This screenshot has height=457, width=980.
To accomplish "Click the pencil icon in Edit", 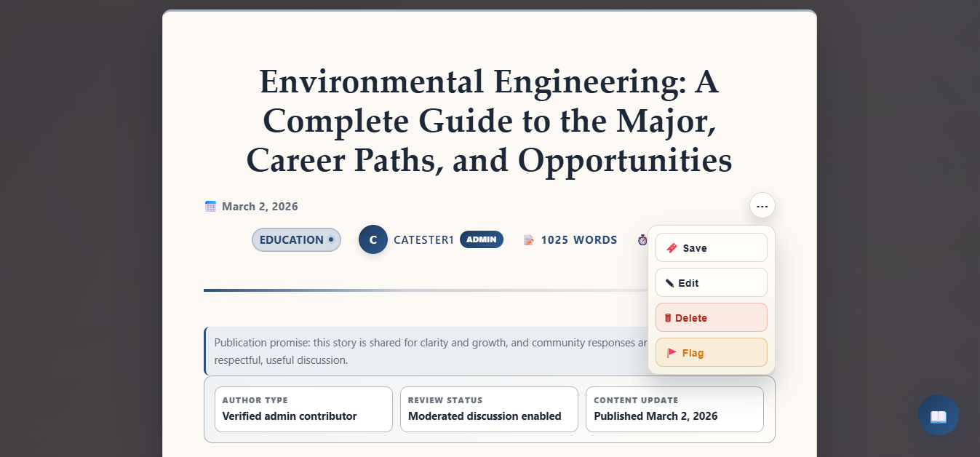I will tap(669, 283).
